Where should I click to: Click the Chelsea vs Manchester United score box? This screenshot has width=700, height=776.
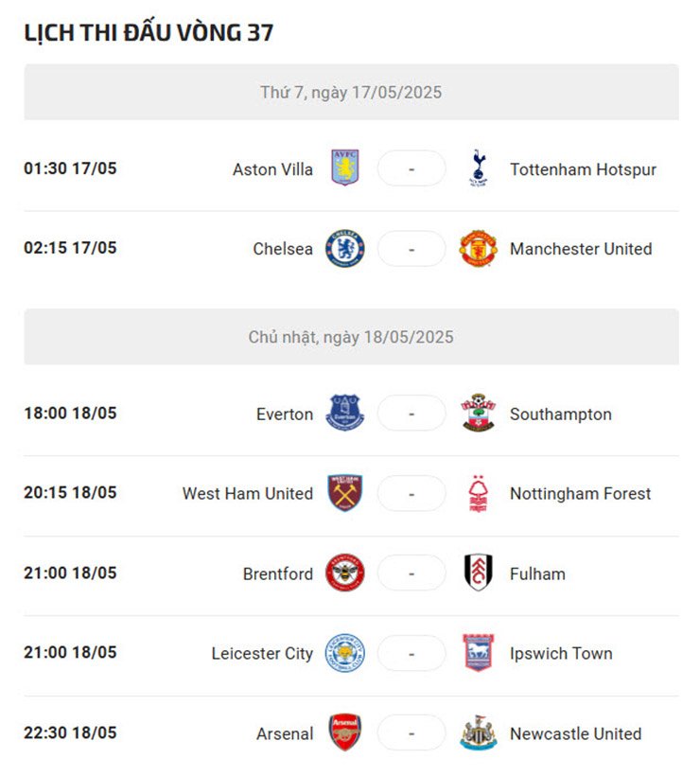[411, 249]
